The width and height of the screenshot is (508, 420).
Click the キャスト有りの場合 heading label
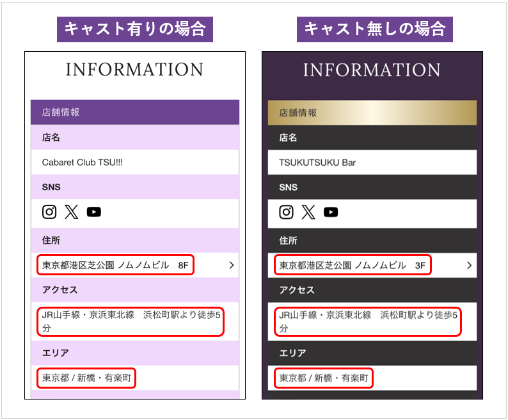coord(135,29)
